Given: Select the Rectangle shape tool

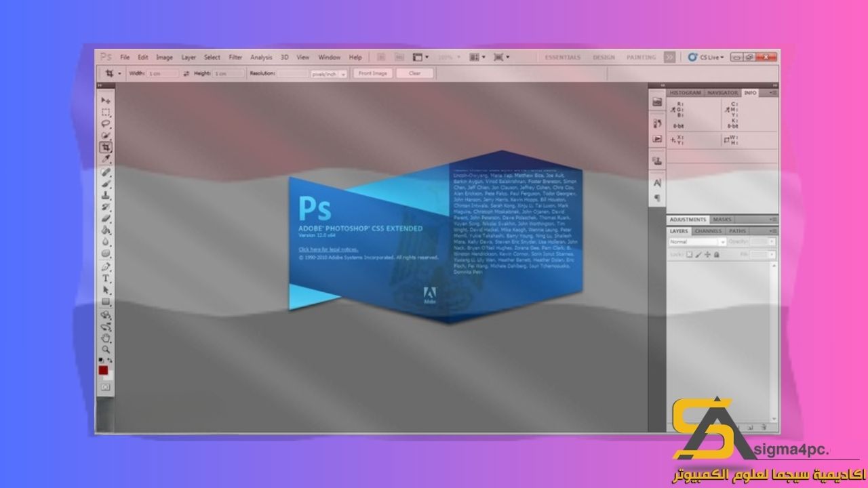Looking at the screenshot, I should click(106, 302).
